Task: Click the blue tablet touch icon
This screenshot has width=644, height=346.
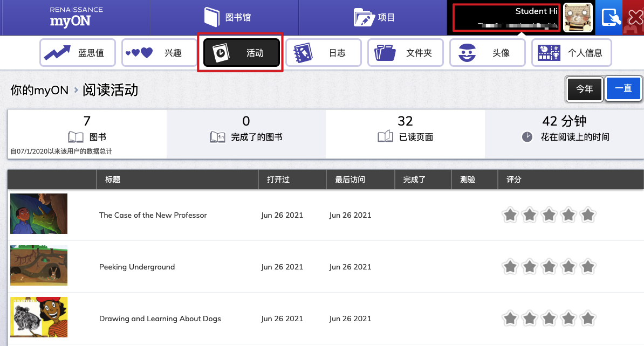Action: click(609, 18)
